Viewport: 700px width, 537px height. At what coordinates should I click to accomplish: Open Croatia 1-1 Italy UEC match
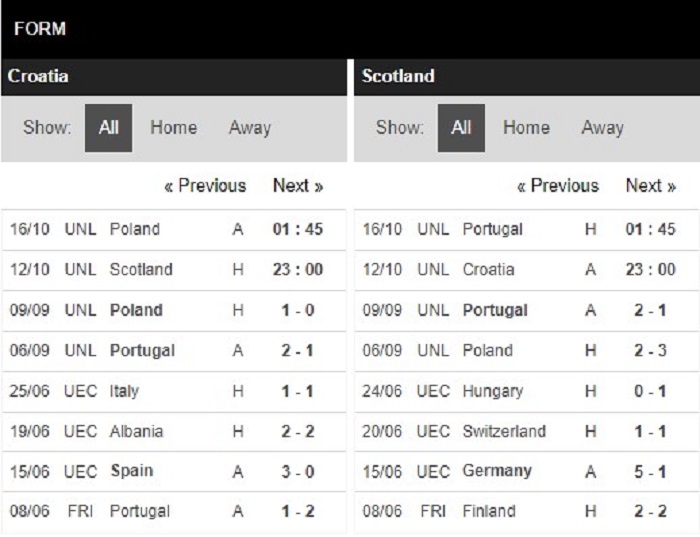click(x=174, y=391)
